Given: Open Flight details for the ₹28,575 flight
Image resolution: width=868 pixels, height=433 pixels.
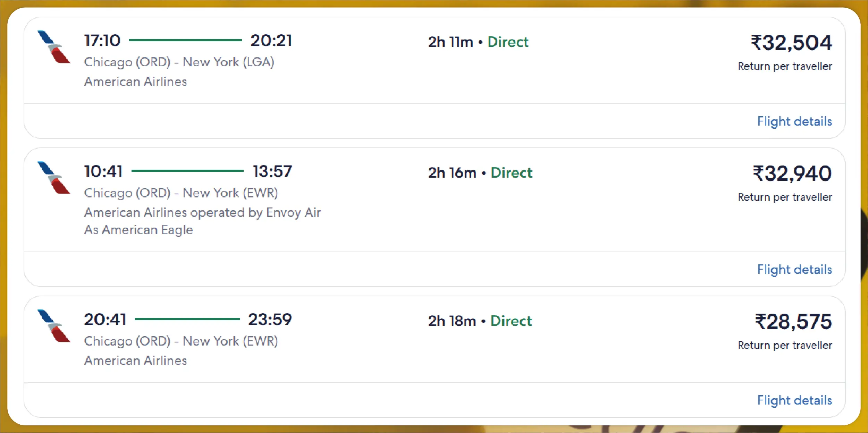Looking at the screenshot, I should point(794,400).
